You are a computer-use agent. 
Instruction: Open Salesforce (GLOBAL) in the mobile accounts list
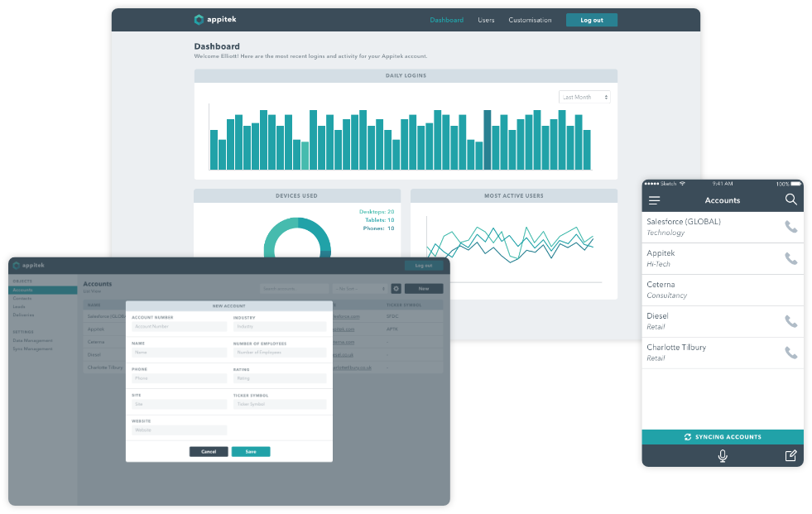coord(723,228)
